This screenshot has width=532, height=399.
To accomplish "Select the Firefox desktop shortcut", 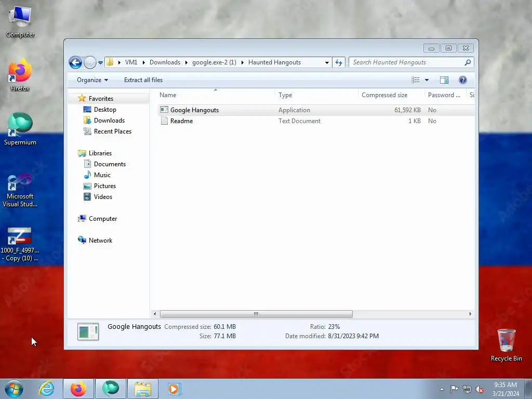I will tap(20, 75).
